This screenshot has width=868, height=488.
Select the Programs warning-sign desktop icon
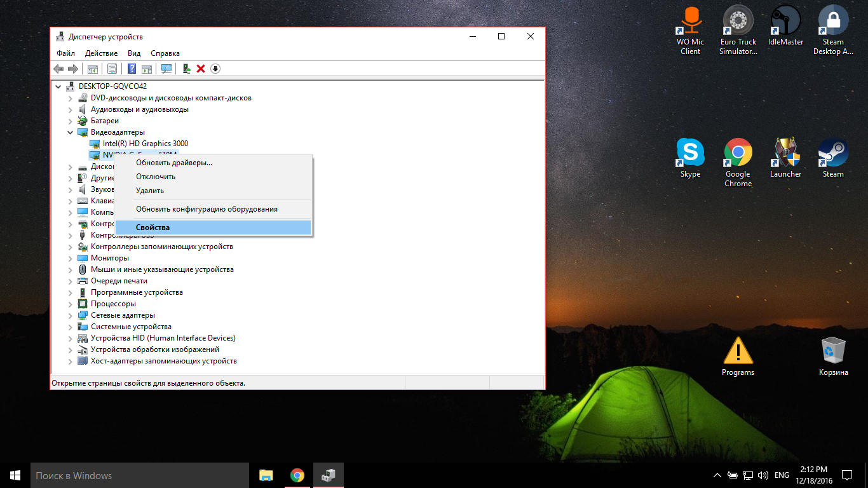pyautogui.click(x=738, y=356)
